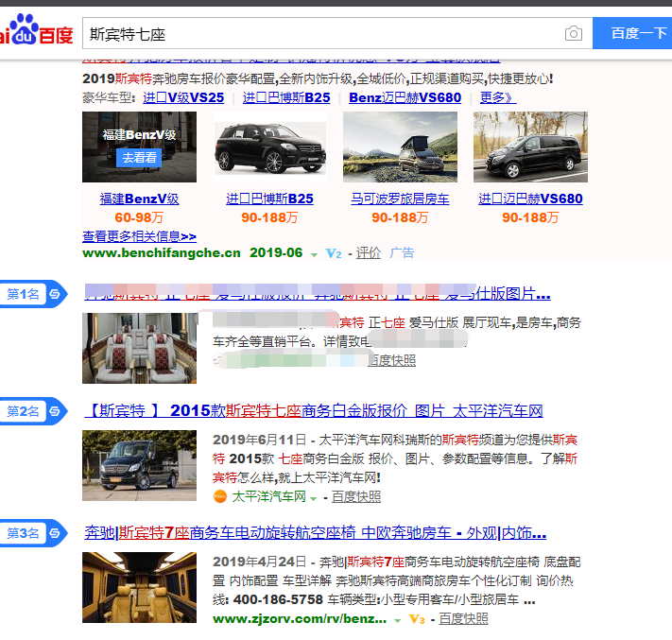Screen dimensions: 672x640
Task: Click the 百度一下 search button
Action: [632, 33]
